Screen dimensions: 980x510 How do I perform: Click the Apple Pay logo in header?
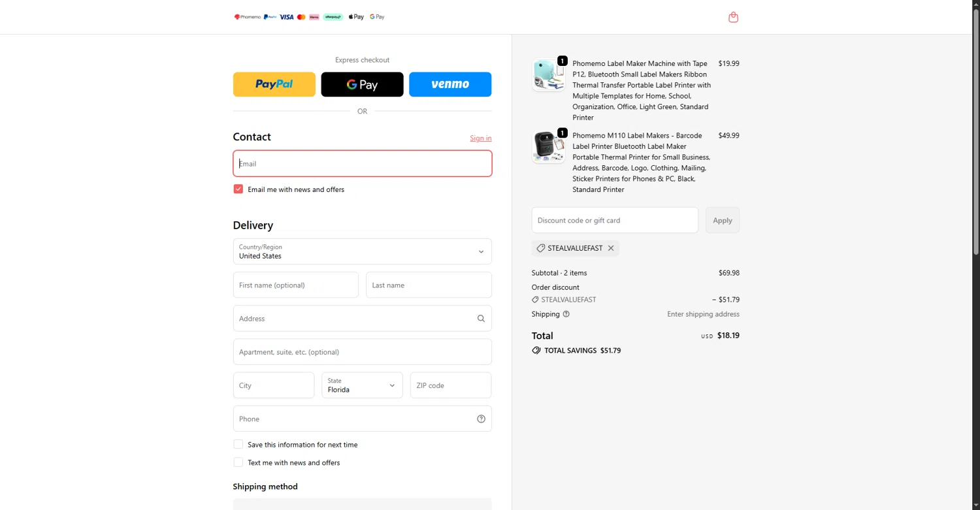tap(356, 17)
